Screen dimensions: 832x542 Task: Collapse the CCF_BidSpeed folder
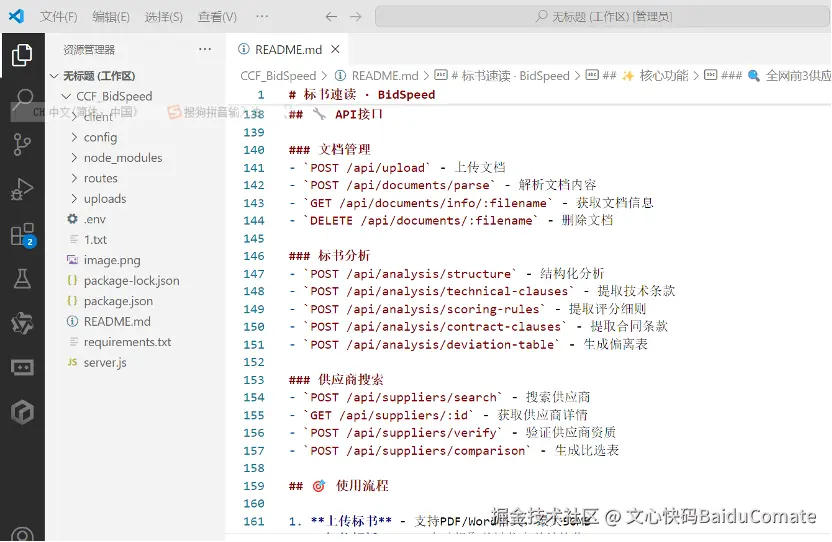tap(66, 96)
